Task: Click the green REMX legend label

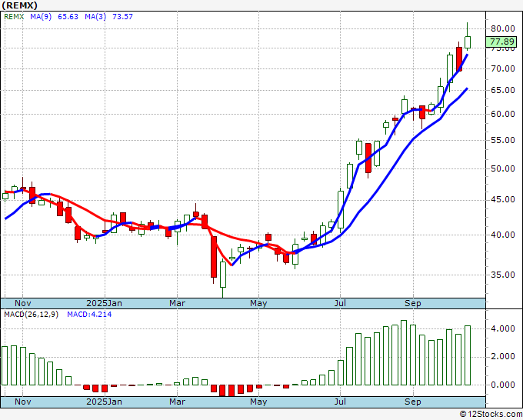Action: point(14,16)
